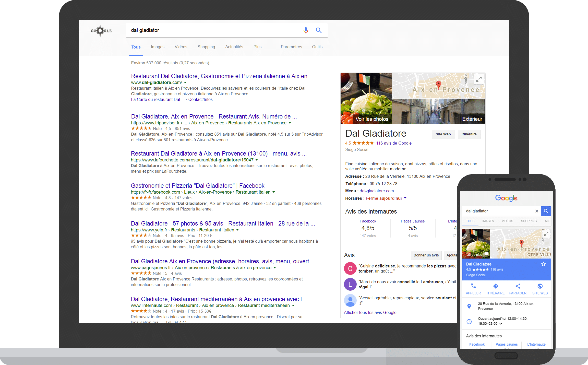Clear the mobile search with X icon
Screen dimensions: 588x365
click(537, 211)
